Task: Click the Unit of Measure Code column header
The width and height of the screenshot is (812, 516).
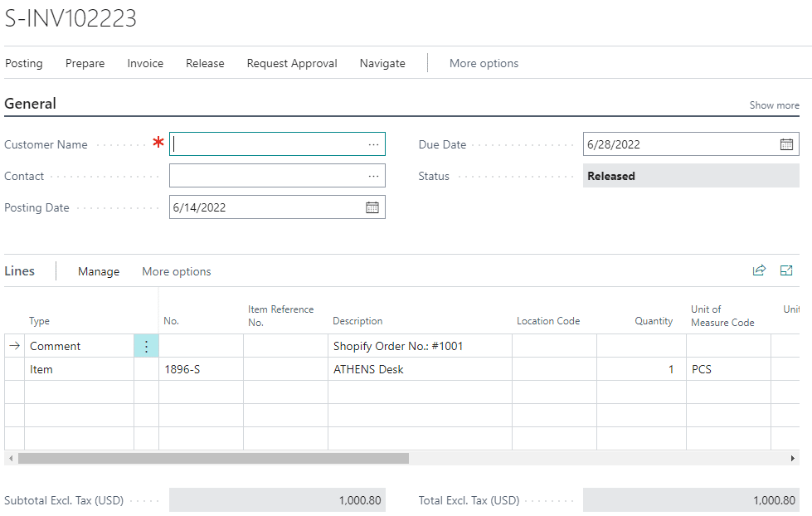Action: point(722,315)
